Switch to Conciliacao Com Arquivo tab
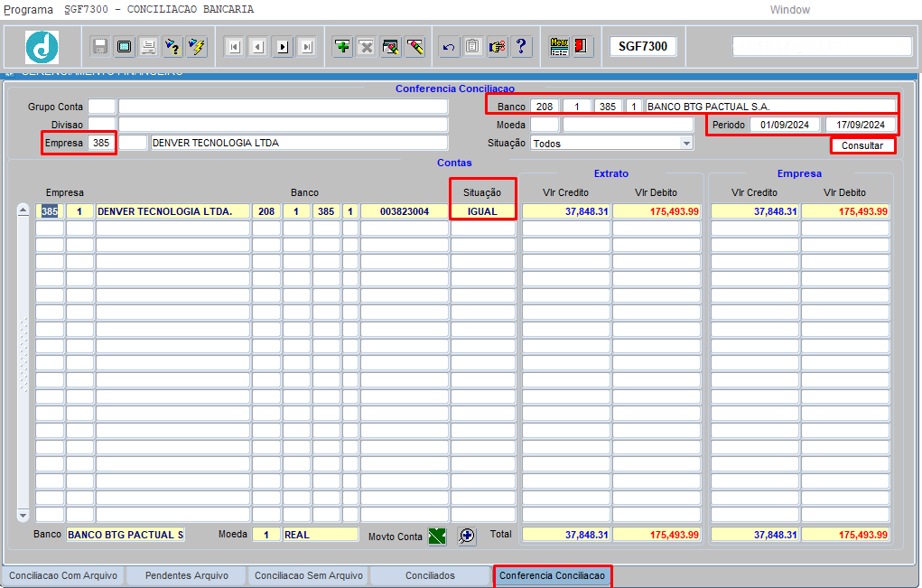The image size is (922, 588). click(x=63, y=575)
